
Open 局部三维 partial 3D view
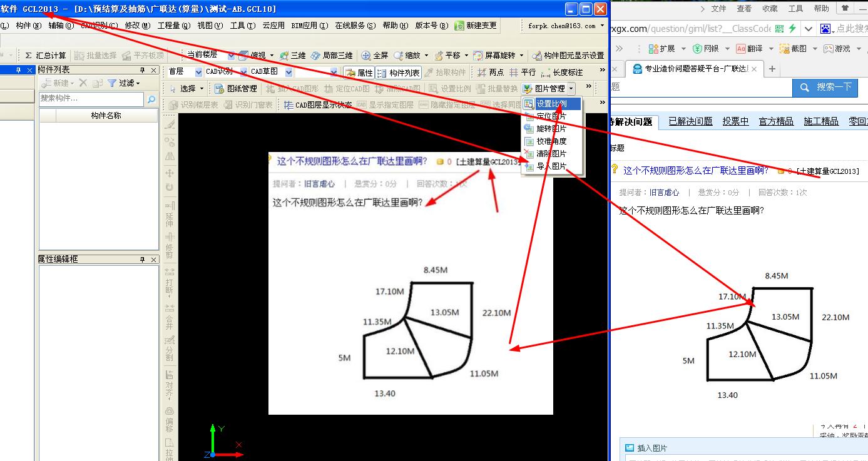332,56
